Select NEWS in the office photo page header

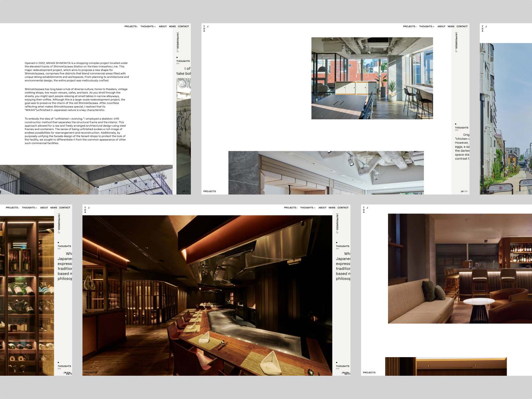pyautogui.click(x=451, y=27)
